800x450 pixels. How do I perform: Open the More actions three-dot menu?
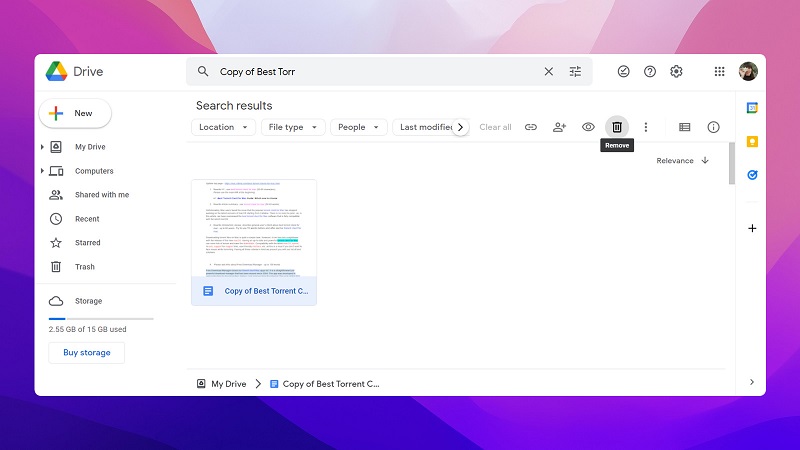coord(645,127)
